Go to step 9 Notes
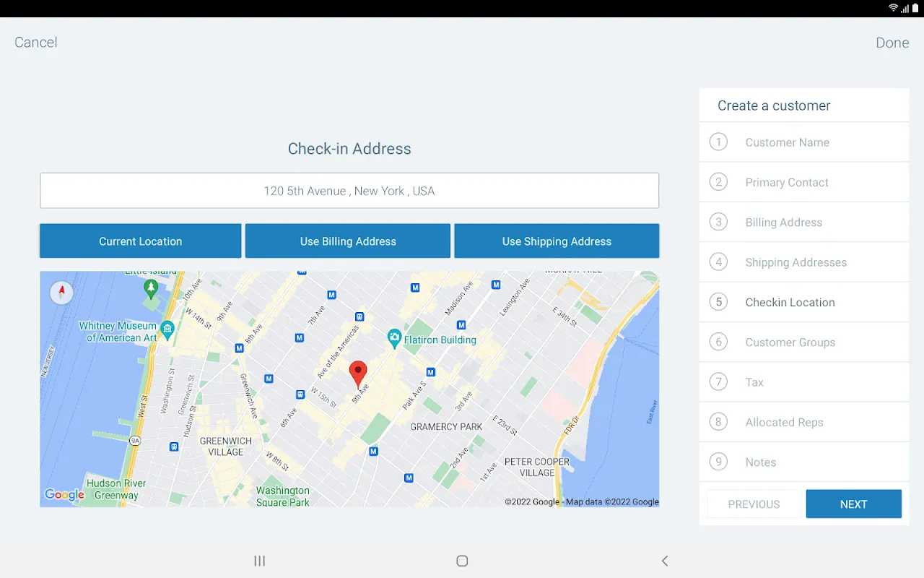The height and width of the screenshot is (578, 924). point(804,462)
